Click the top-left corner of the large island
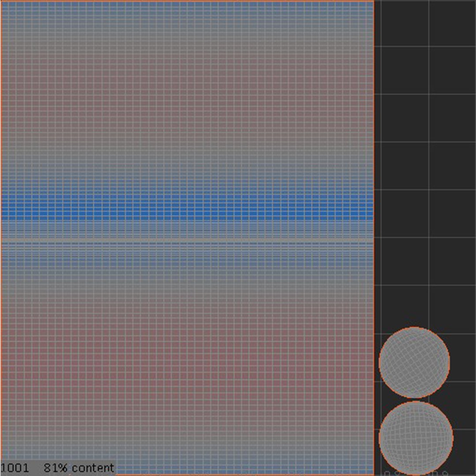The width and height of the screenshot is (476, 476). 1,1
